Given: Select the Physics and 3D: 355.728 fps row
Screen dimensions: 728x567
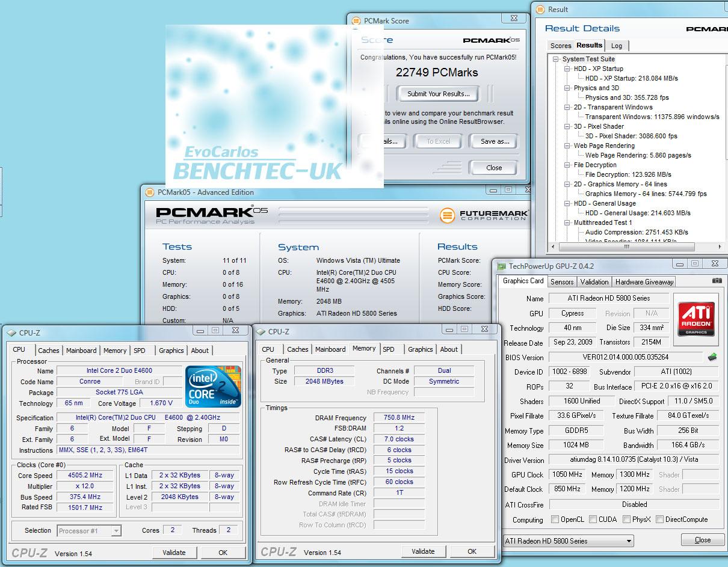Looking at the screenshot, I should (627, 97).
